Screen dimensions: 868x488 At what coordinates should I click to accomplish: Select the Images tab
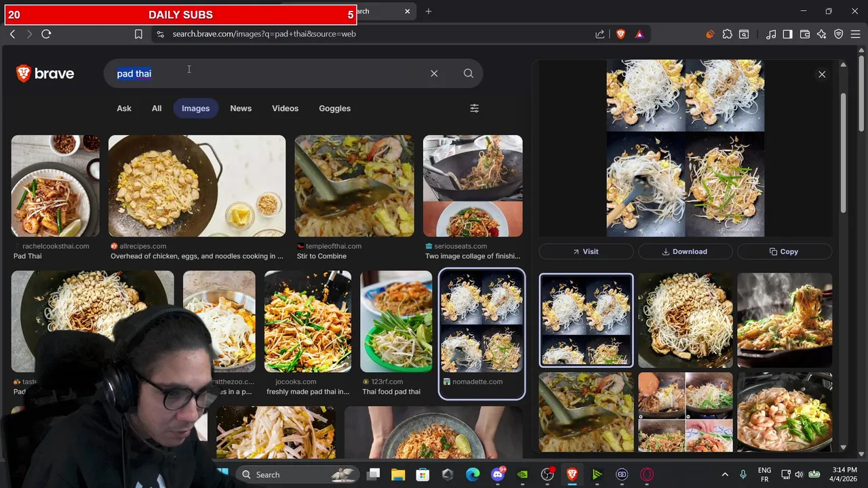pos(195,108)
